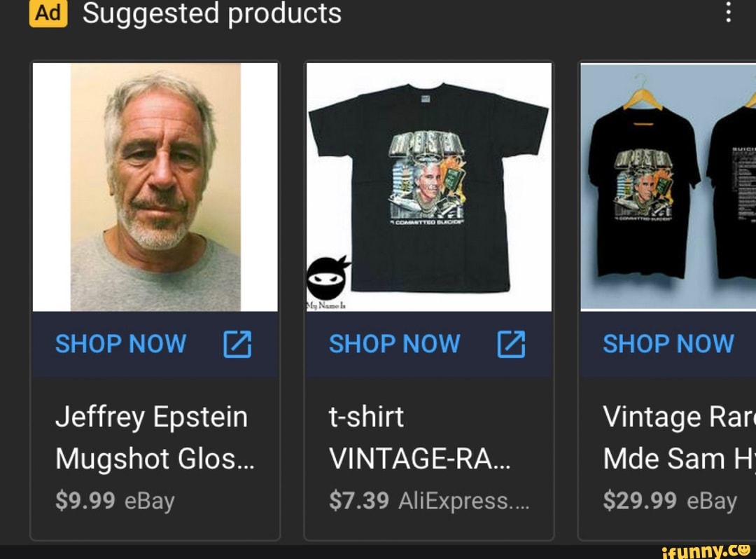The height and width of the screenshot is (559, 756).
Task: Open the "t-shirt VINTAGE-RA..." product title
Action: click(x=419, y=438)
